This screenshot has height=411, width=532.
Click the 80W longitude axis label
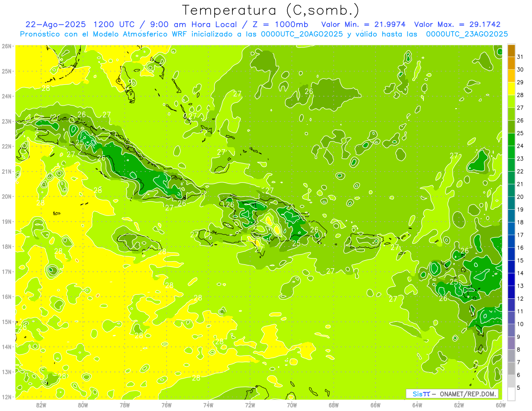pyautogui.click(x=83, y=405)
